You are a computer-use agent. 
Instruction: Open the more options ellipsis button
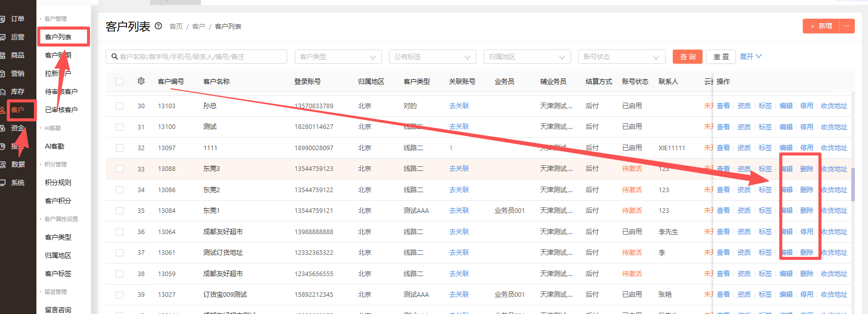(847, 26)
